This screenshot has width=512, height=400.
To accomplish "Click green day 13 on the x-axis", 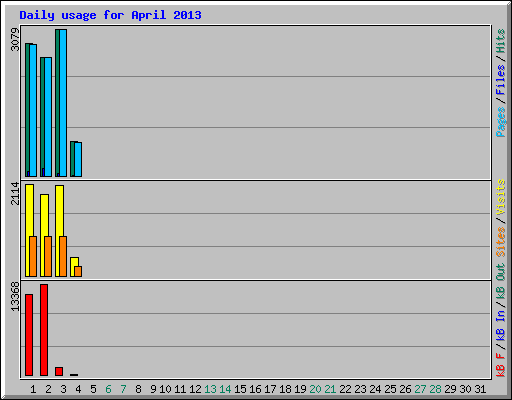I will 210,389.
